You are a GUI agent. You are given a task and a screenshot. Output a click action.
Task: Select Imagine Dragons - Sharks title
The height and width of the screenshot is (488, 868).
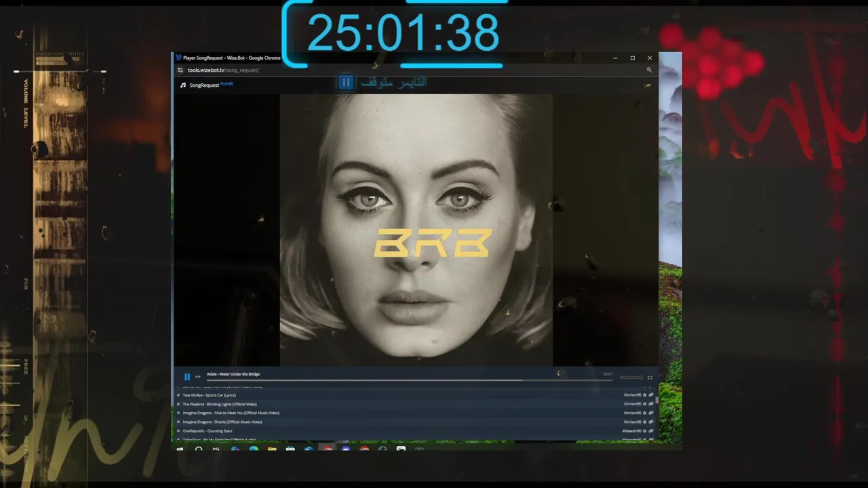point(222,422)
